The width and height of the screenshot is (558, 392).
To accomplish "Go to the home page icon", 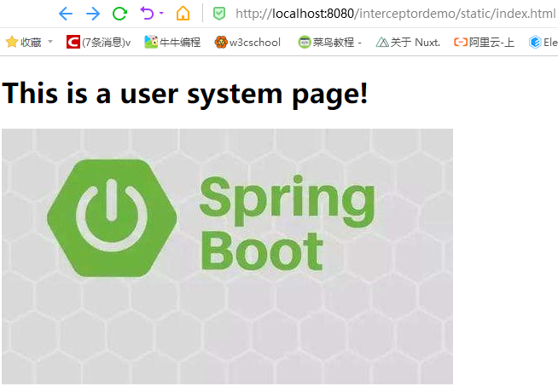I will [183, 14].
